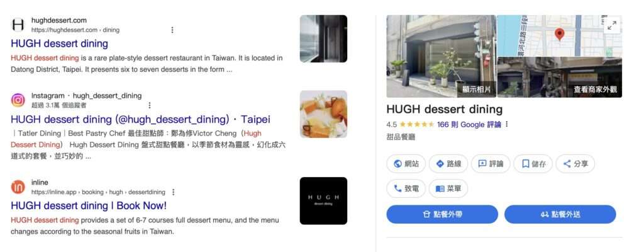Screen dimensions: 644x252
Task: Click the Instagram logo icon
Action: tap(18, 100)
